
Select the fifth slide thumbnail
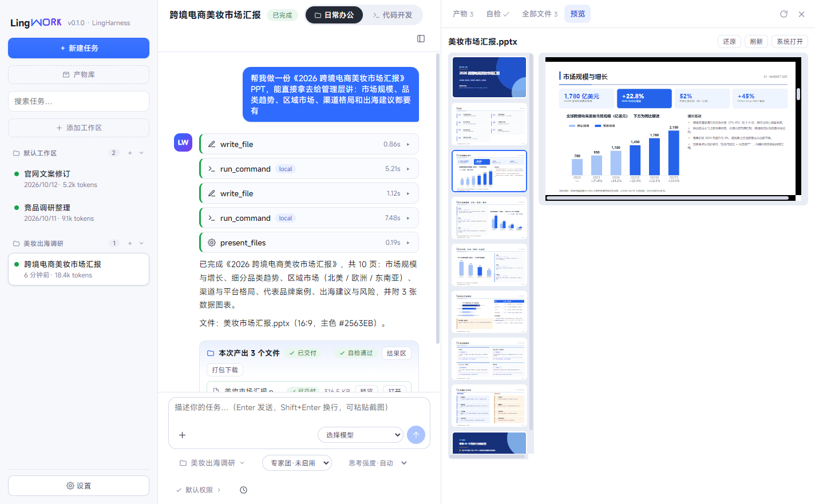point(489,265)
